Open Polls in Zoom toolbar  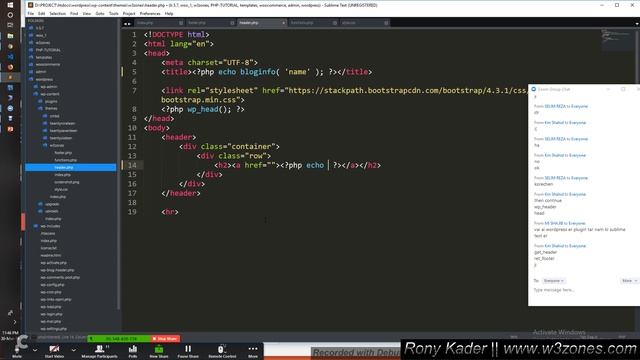click(x=133, y=351)
